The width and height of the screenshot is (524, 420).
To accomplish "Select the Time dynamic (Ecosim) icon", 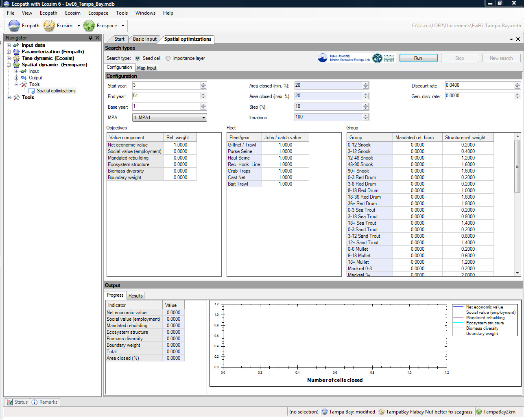I will click(x=16, y=58).
